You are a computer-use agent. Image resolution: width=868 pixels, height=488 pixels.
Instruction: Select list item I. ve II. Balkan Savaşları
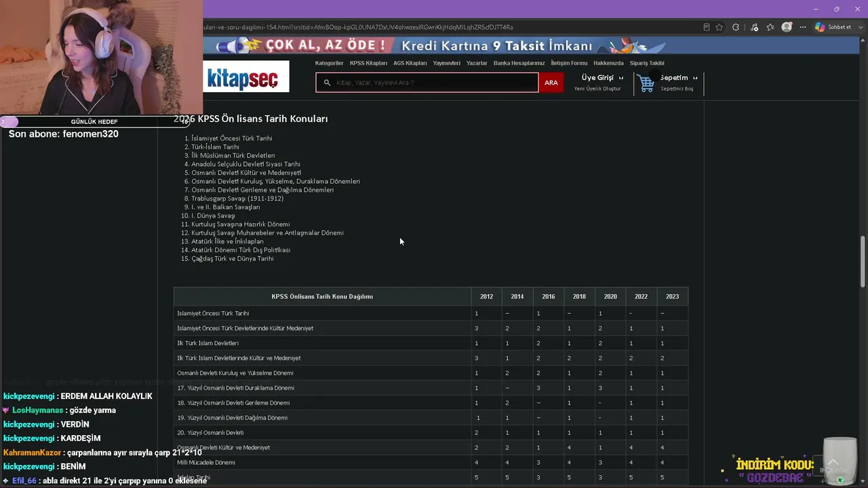click(226, 207)
